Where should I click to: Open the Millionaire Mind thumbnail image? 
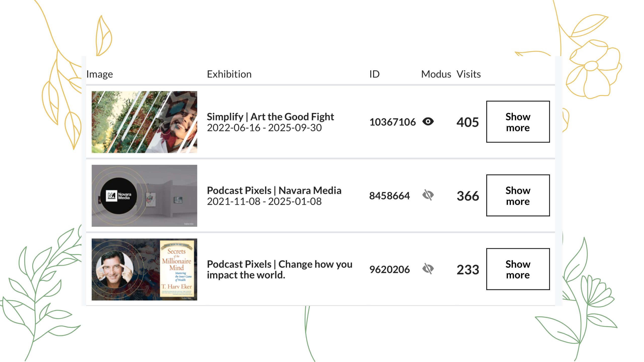[144, 269]
